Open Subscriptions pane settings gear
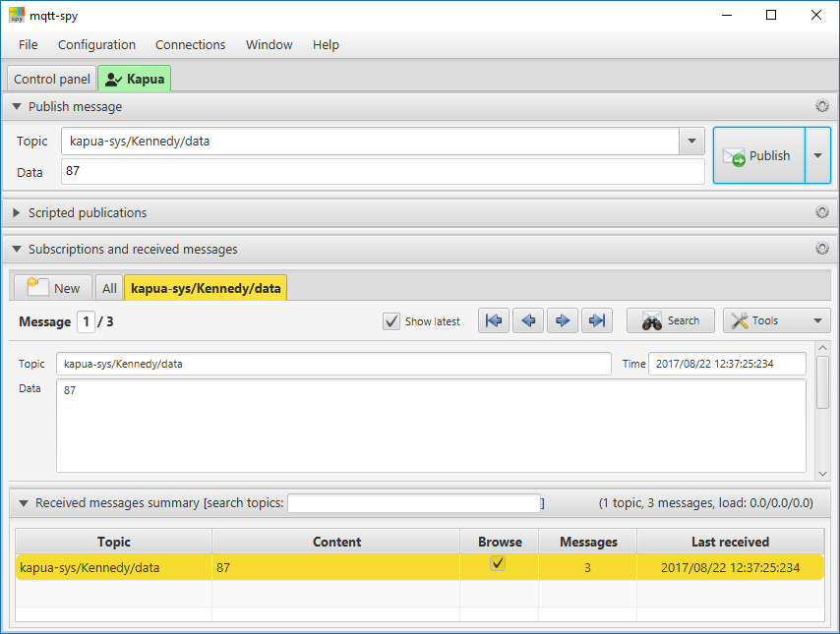 (x=822, y=249)
